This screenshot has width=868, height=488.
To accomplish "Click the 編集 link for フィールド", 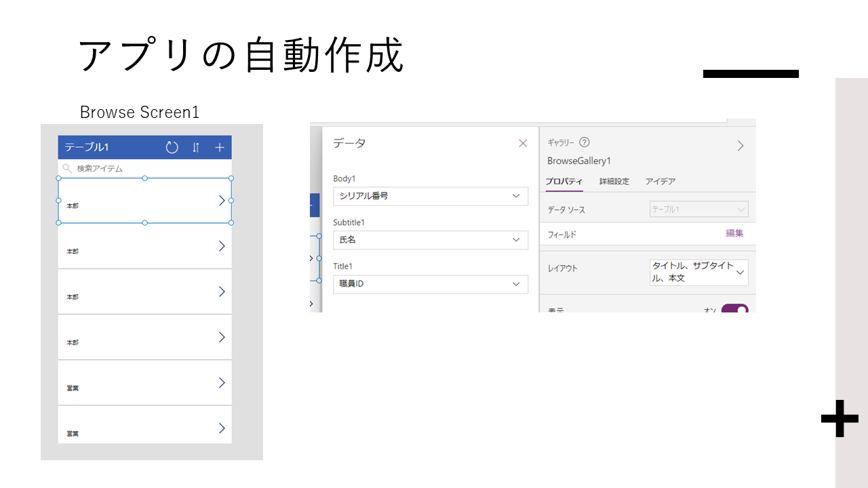I will (x=734, y=233).
